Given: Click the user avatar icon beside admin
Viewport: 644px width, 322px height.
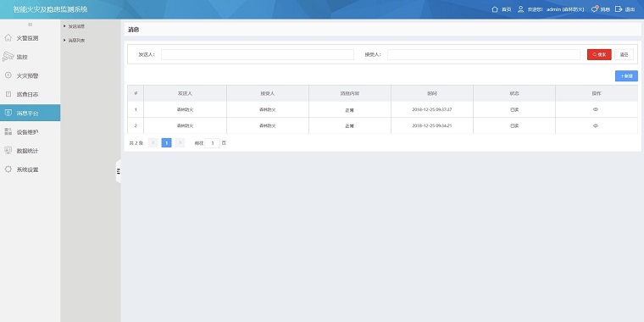Looking at the screenshot, I should tap(521, 9).
